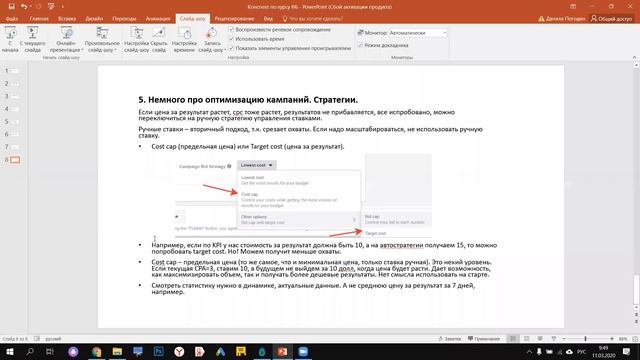Open Произвольное слайд-шоу custom show button
This screenshot has width=640, height=360.
pos(102,39)
